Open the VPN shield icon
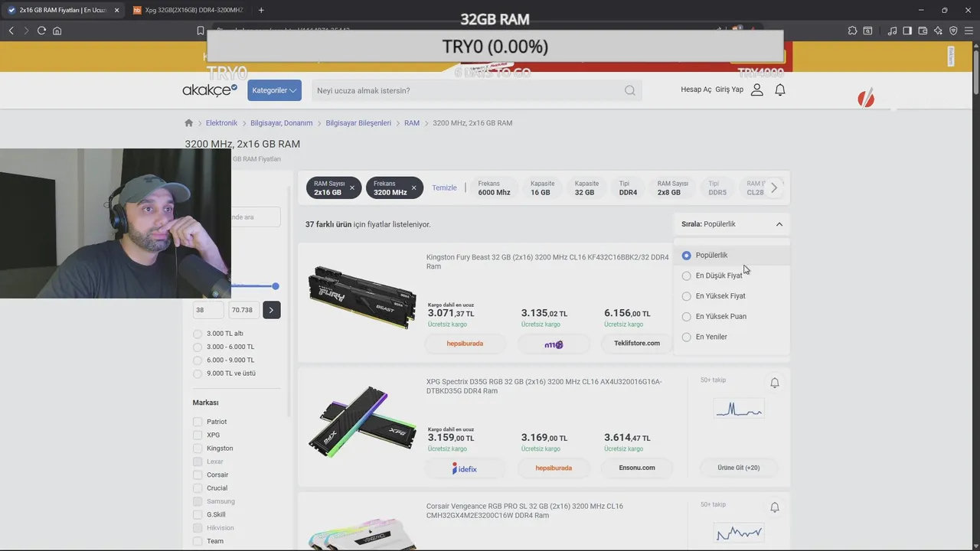This screenshot has height=551, width=980. (x=953, y=31)
